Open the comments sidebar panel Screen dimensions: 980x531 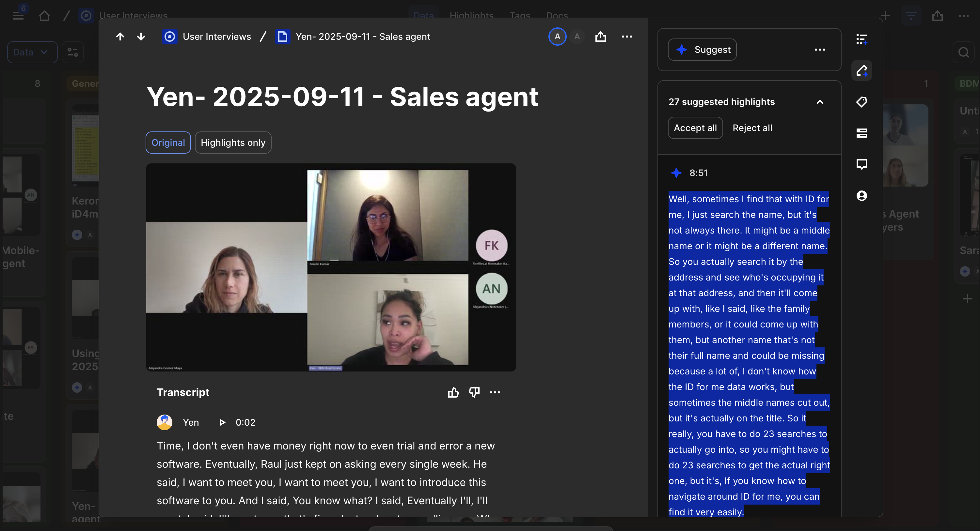(862, 165)
